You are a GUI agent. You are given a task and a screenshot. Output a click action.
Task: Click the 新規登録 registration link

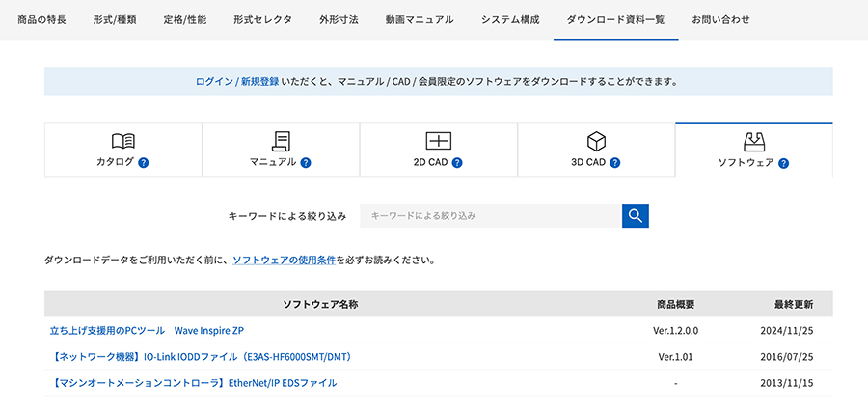[x=259, y=82]
